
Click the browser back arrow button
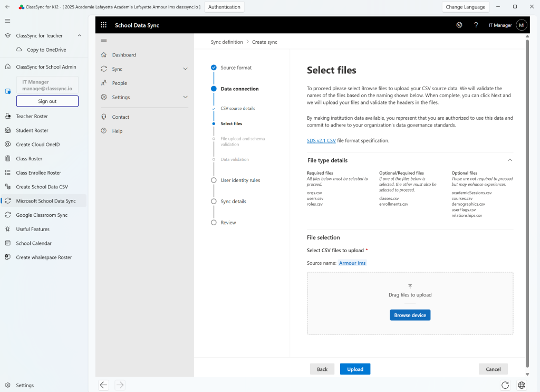pyautogui.click(x=104, y=385)
